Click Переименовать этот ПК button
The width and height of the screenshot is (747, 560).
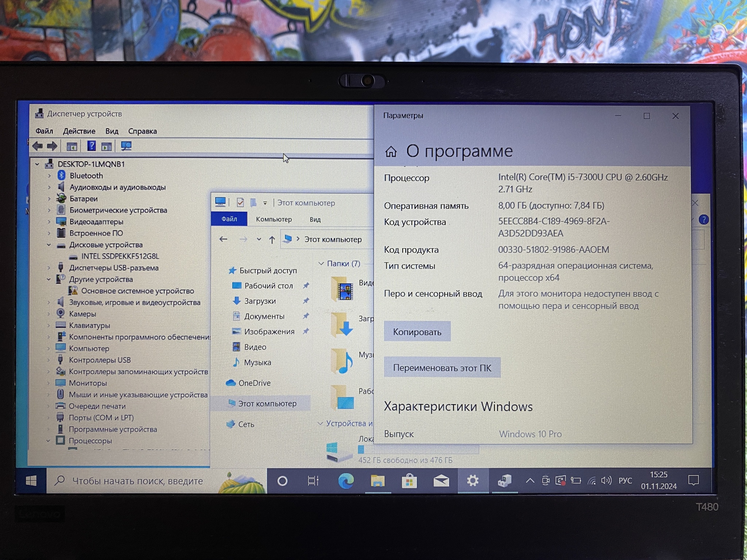(442, 368)
